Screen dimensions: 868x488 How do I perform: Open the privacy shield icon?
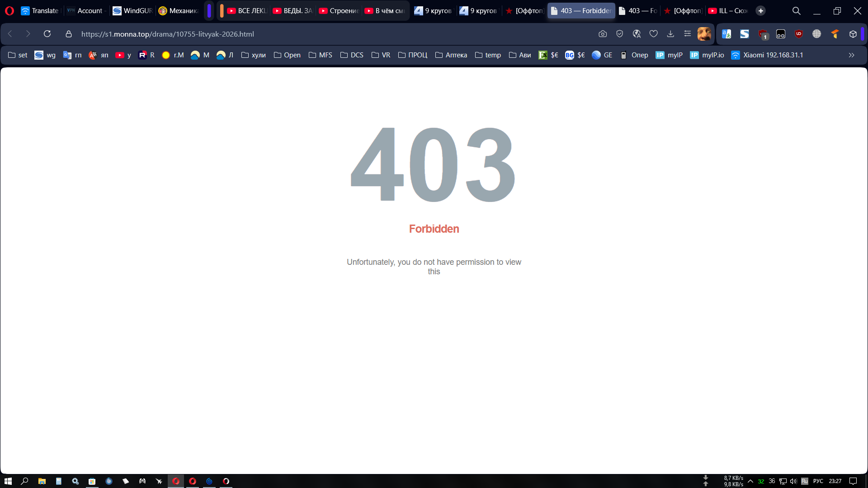(620, 34)
